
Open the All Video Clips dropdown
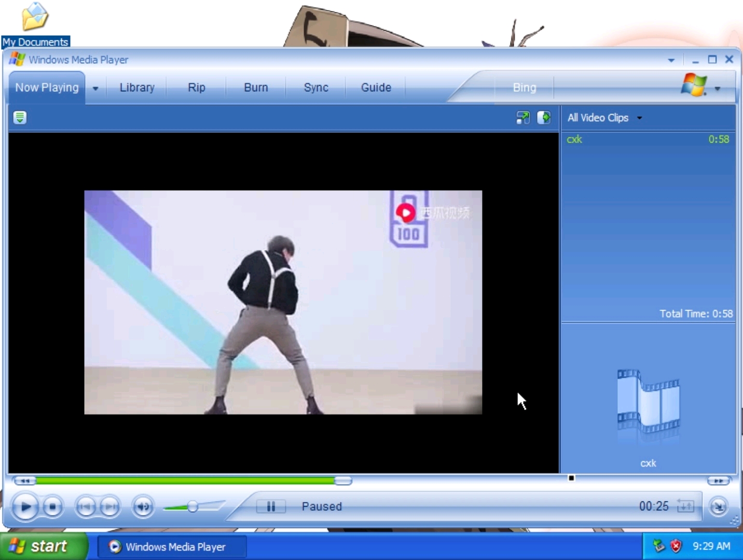tap(604, 118)
